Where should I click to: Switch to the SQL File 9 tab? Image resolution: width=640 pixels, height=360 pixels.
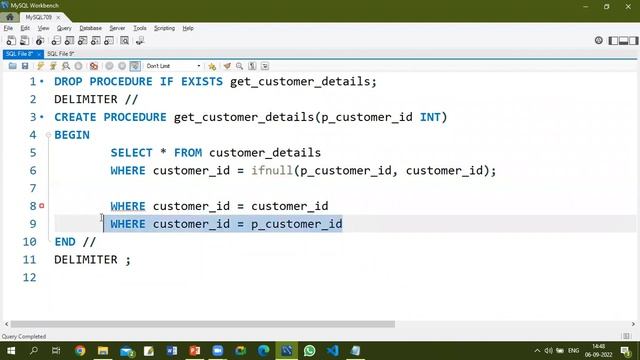(x=61, y=54)
